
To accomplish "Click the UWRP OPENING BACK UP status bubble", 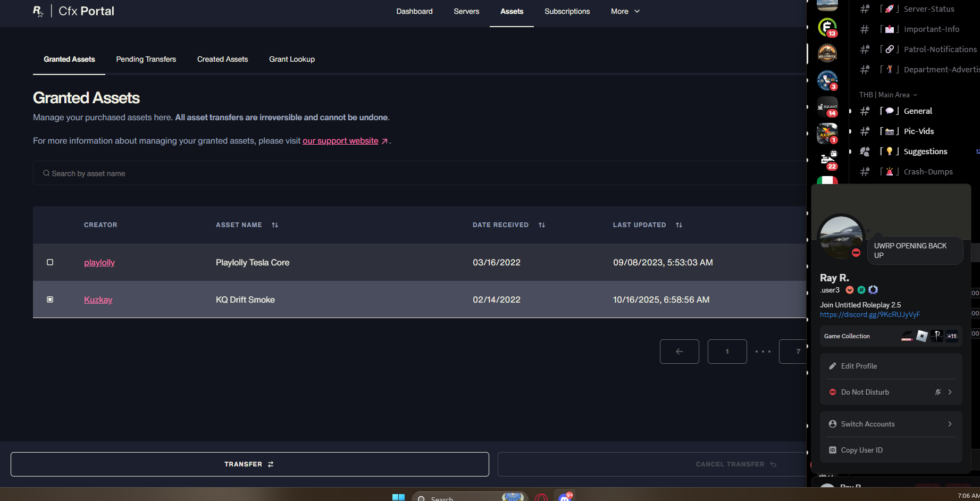I will click(915, 250).
